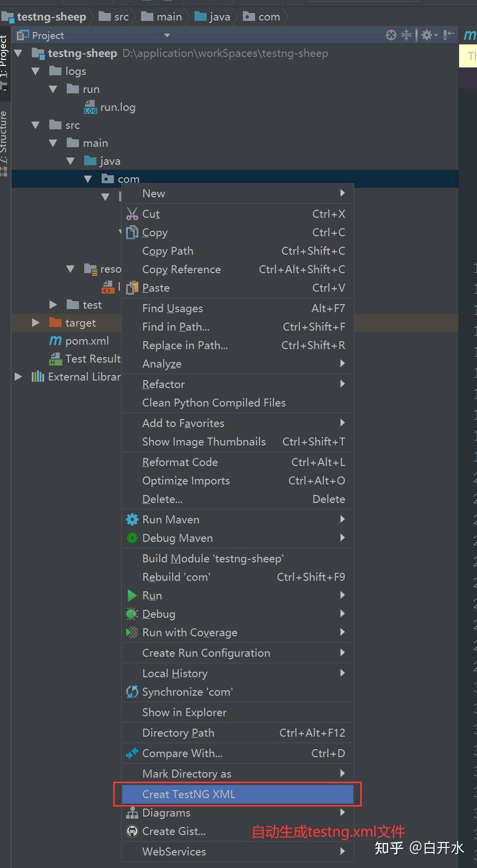Select Build Module 'testng-sheep'
Image resolution: width=477 pixels, height=868 pixels.
(x=238, y=558)
